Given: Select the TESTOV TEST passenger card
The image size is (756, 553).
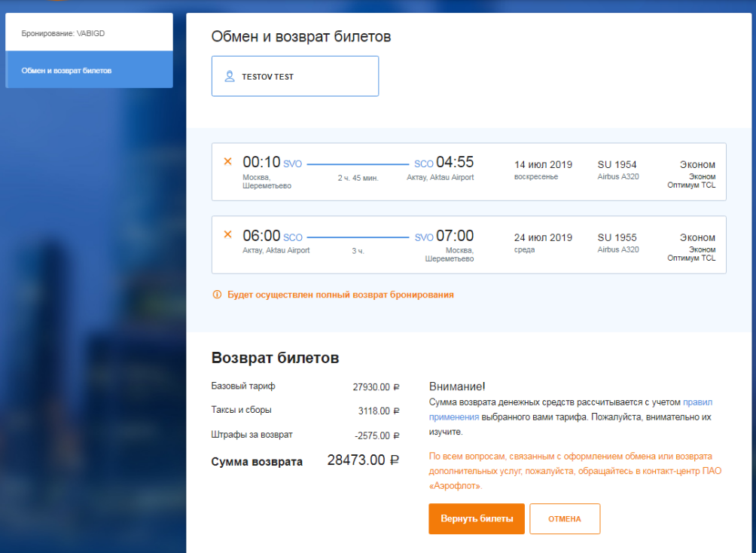Looking at the screenshot, I should (x=294, y=76).
